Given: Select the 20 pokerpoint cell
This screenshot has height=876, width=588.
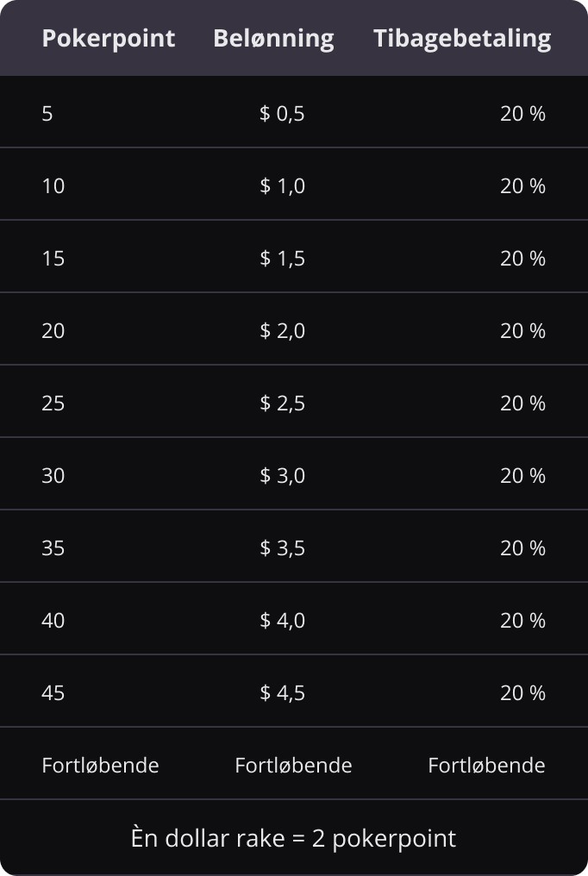Looking at the screenshot, I should point(53,330).
